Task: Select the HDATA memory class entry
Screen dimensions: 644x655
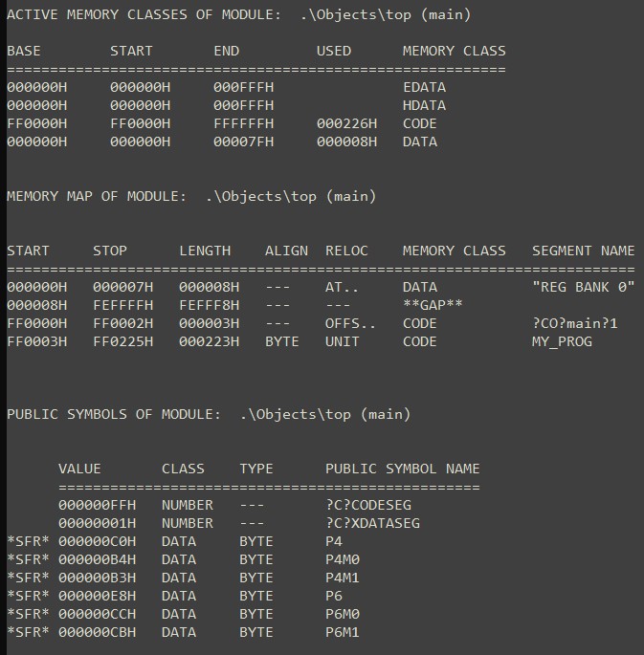Action: tap(424, 105)
